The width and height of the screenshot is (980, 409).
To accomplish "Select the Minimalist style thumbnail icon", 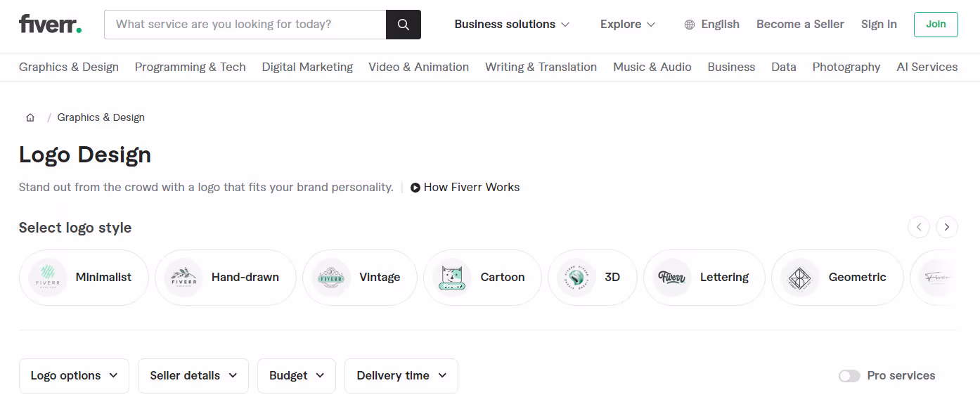I will point(48,278).
